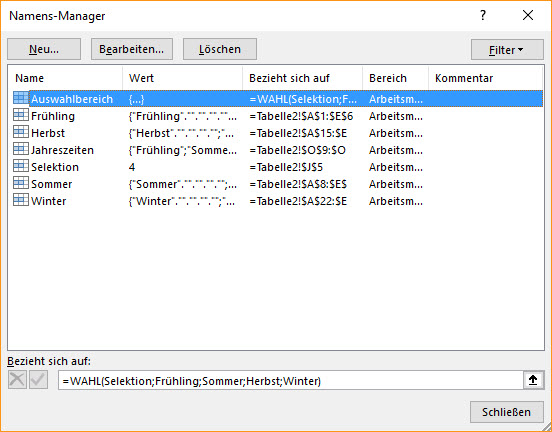Click the table icon next to Auswahlbereich
The width and height of the screenshot is (552, 432).
point(21,98)
